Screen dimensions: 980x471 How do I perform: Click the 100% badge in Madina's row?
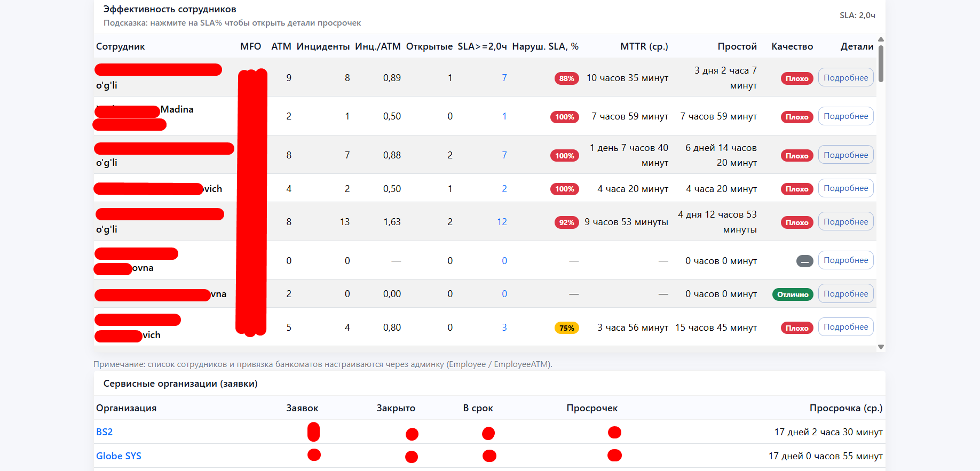click(x=564, y=117)
